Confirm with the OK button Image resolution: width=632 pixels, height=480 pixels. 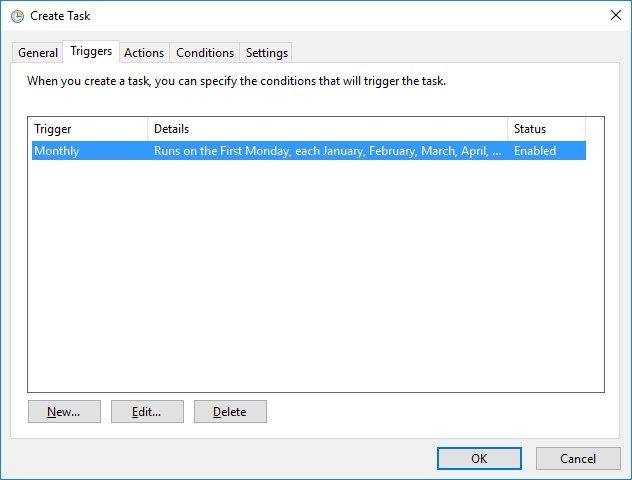click(479, 458)
